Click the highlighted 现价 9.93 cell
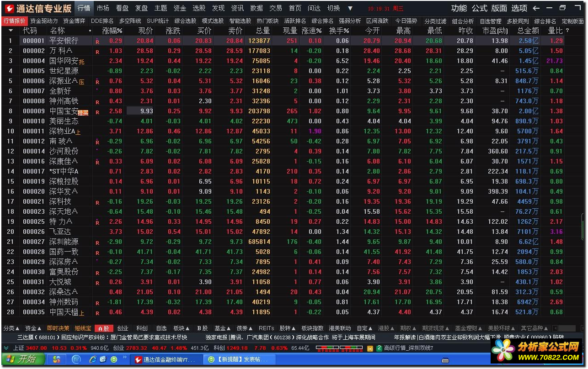This screenshot has width=588, height=369. 140,111
